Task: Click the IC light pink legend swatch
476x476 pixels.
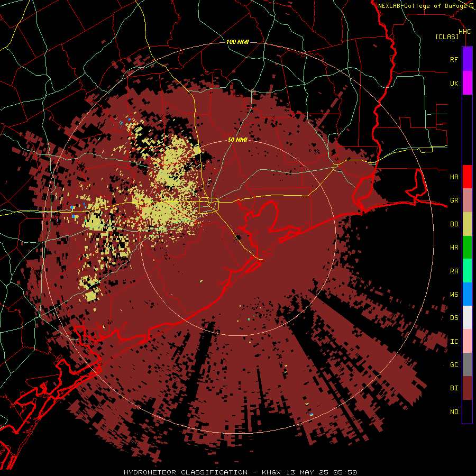Action: (467, 341)
